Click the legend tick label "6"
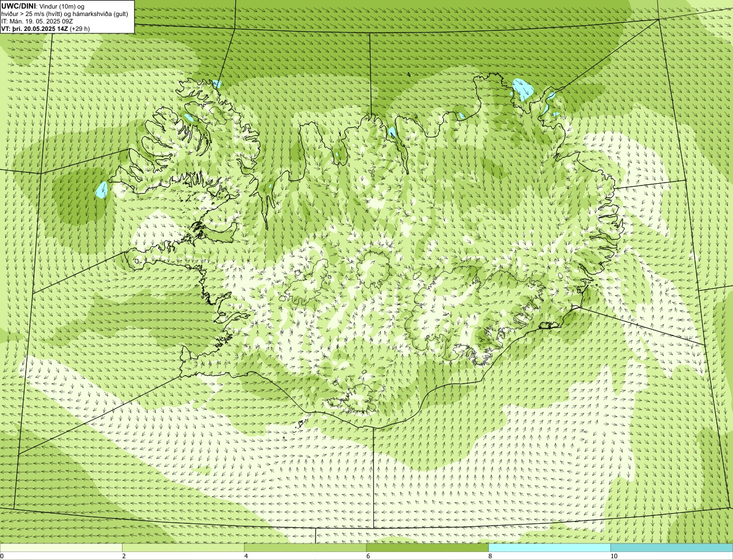This screenshot has width=733, height=560. tap(368, 557)
